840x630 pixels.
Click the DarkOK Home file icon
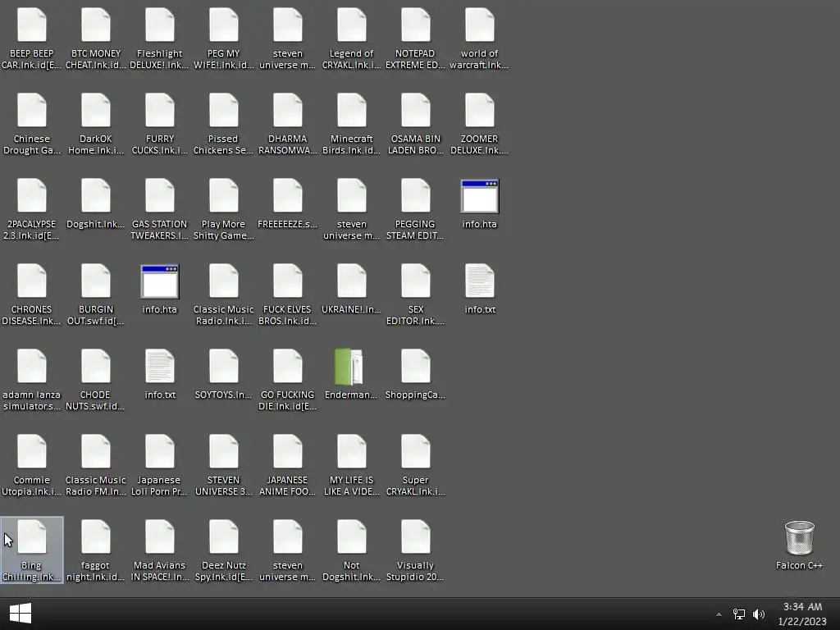point(96,110)
